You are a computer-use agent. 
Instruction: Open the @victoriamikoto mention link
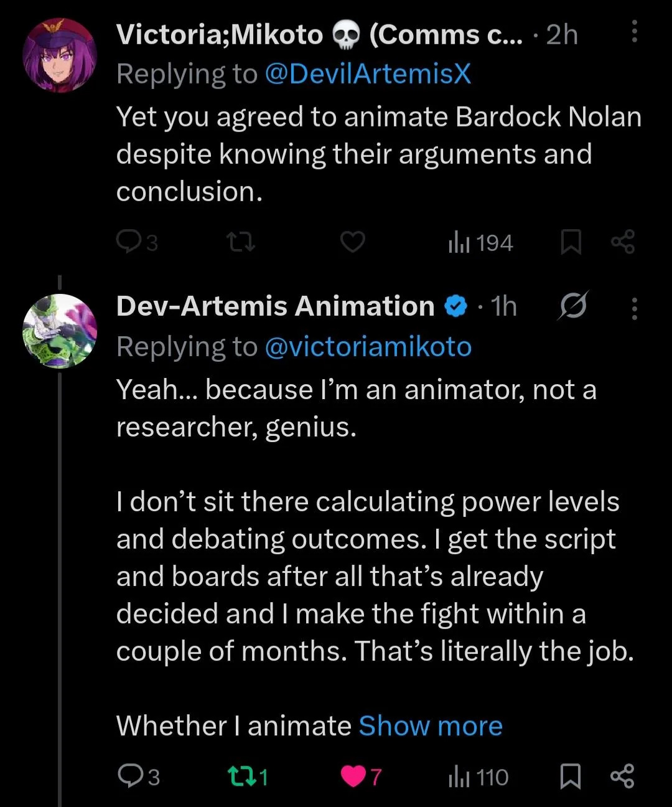(368, 347)
